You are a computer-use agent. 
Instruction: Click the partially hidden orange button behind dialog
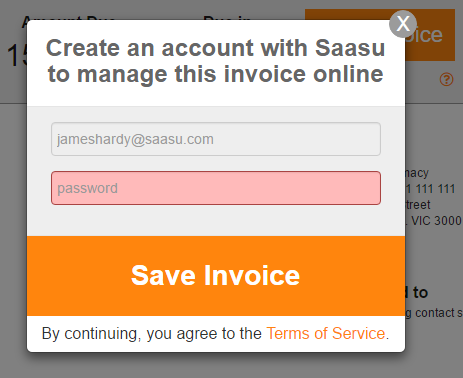[430, 35]
